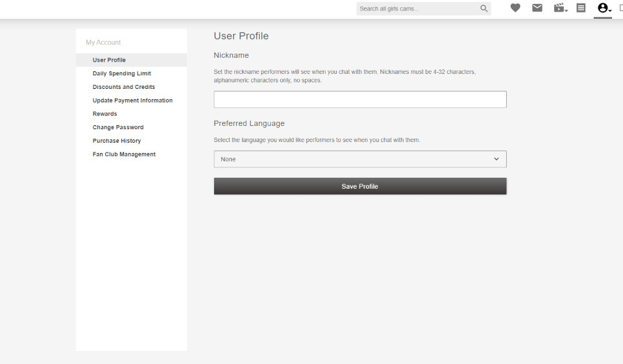Click the chevron arrow in language selector
This screenshot has width=623, height=364.
pos(496,159)
